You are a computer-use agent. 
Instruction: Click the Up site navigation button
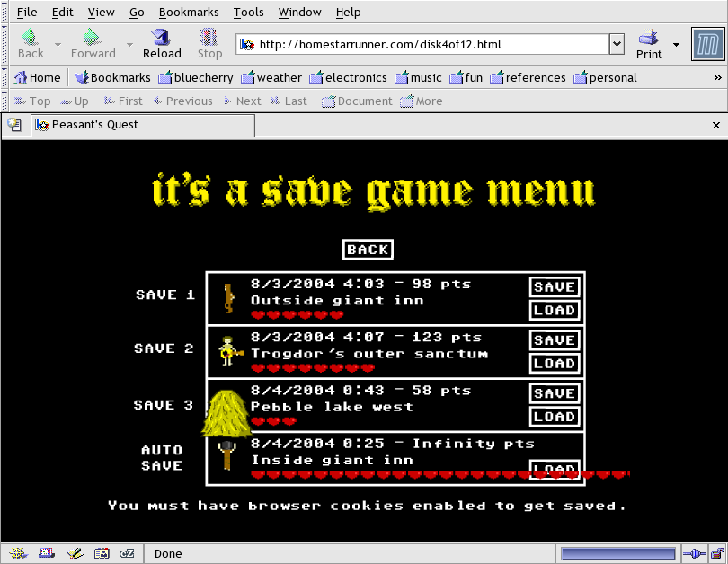(75, 101)
